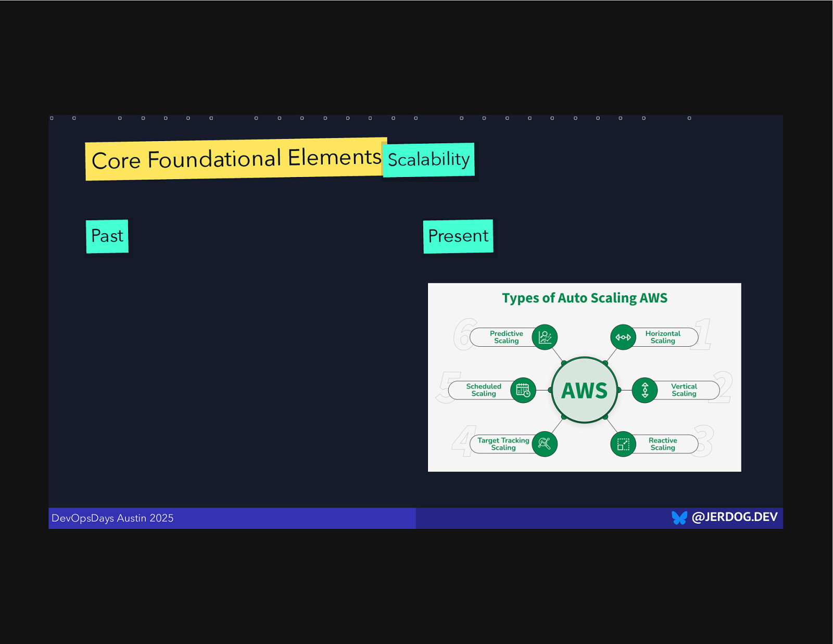The image size is (833, 644).
Task: Click the 'Target Tracking Scaling' text label
Action: point(503,444)
